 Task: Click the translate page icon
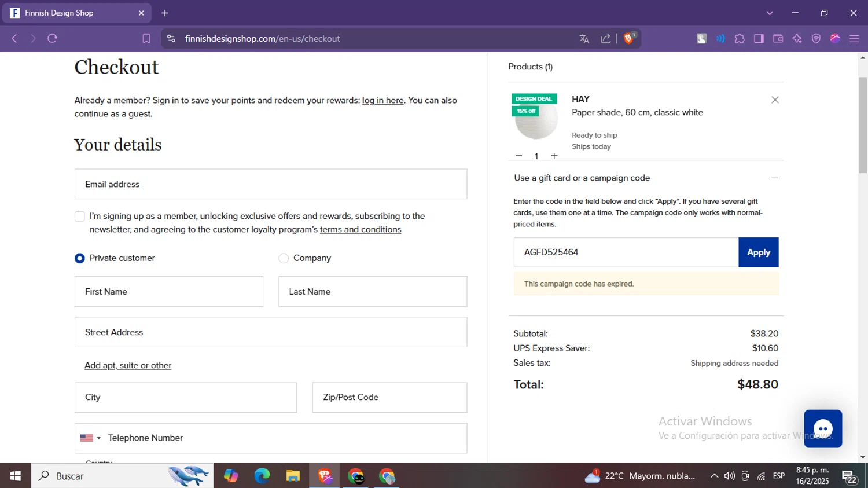pos(584,39)
